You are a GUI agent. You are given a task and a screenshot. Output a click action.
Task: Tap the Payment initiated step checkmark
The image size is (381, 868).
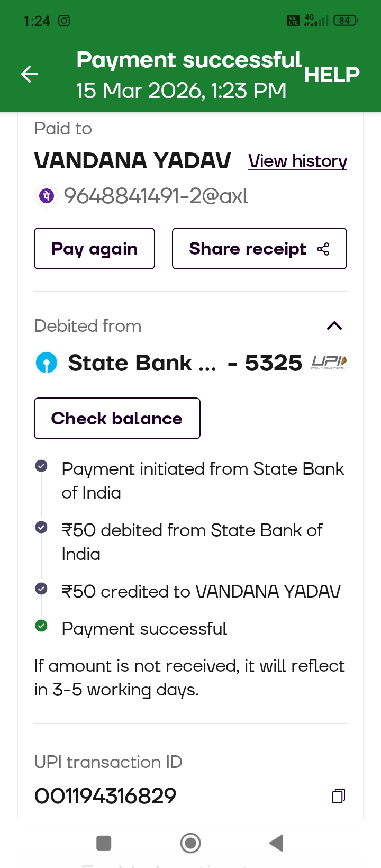41,466
